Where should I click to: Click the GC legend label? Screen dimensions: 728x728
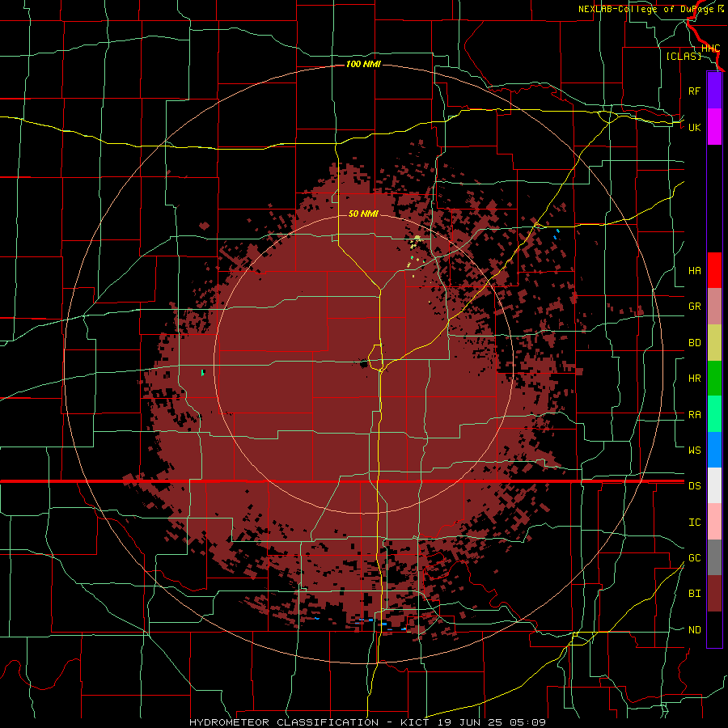tap(694, 557)
